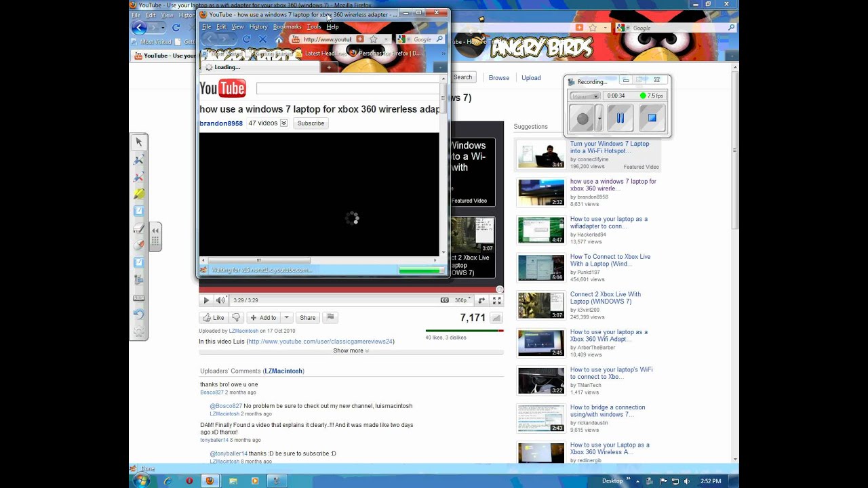Screen dimensions: 868x488
Task: Stop the screen recording
Action: (652, 118)
